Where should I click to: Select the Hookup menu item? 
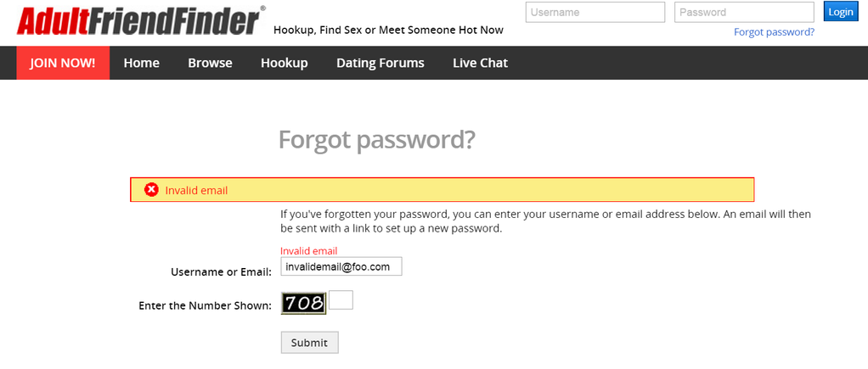285,63
